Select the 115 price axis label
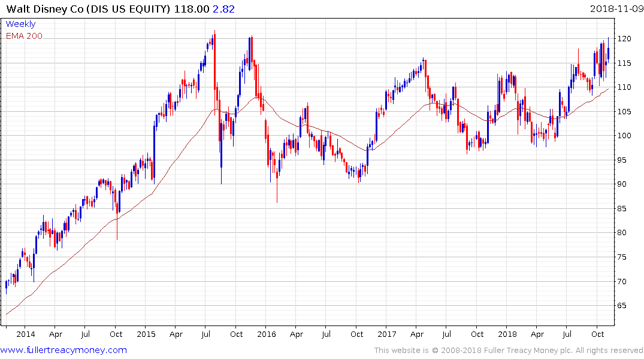 [624, 63]
